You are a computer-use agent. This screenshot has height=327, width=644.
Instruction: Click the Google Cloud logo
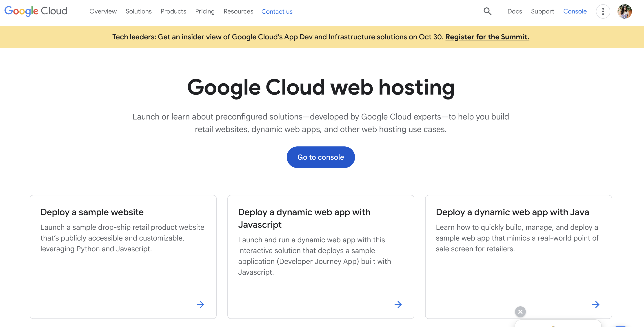(36, 11)
